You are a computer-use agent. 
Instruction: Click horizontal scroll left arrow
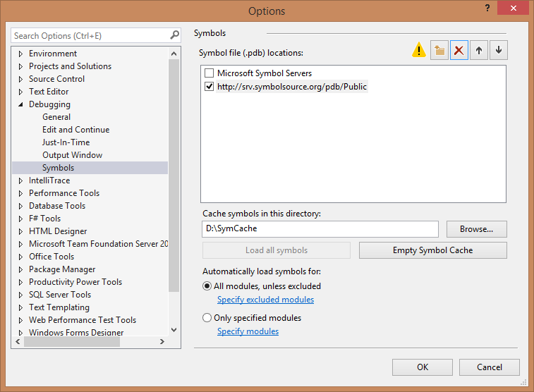(x=18, y=342)
